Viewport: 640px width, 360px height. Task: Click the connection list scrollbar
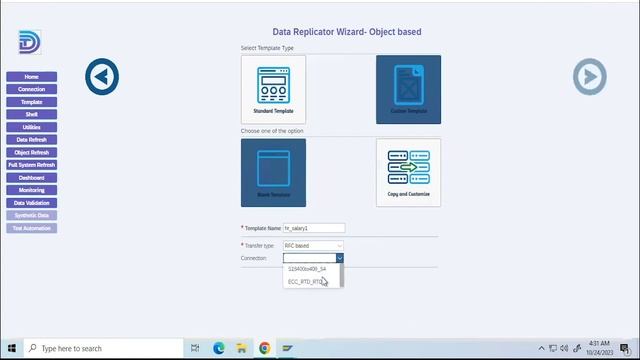click(342, 276)
